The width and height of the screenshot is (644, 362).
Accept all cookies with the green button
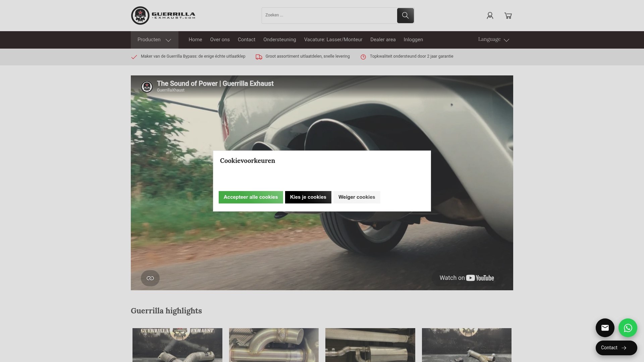[x=251, y=197]
